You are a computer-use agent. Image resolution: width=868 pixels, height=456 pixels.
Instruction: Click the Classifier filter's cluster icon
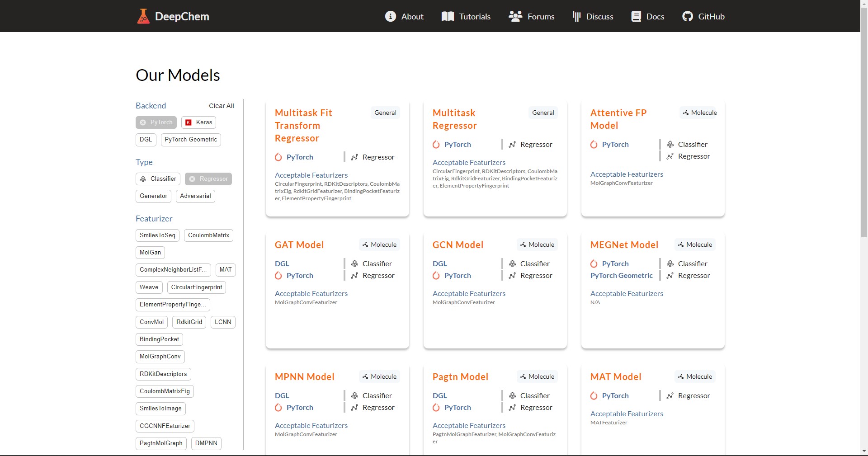coord(143,179)
